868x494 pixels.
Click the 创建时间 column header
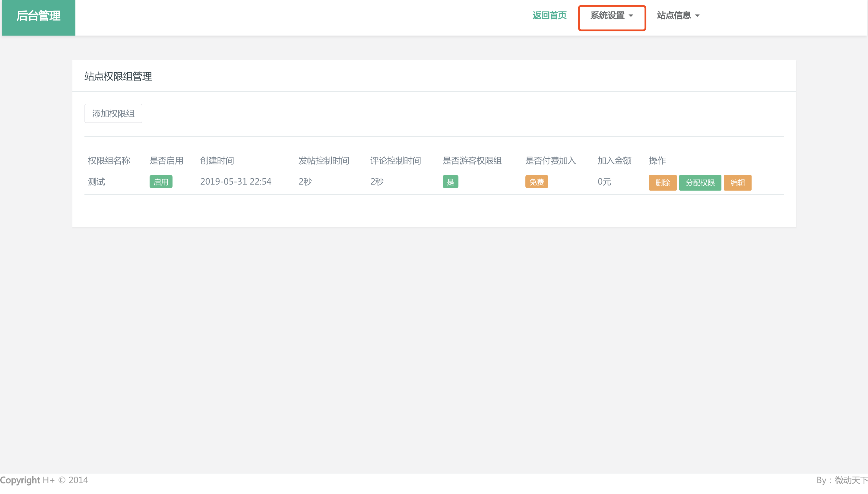point(217,160)
